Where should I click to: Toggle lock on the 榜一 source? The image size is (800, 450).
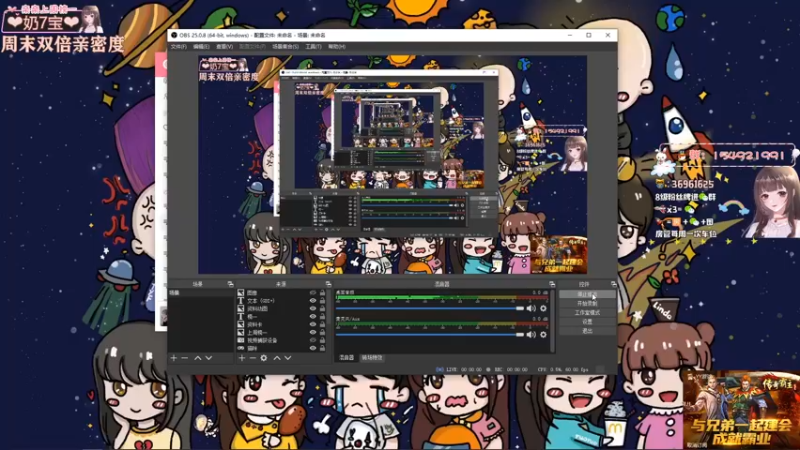click(x=322, y=317)
